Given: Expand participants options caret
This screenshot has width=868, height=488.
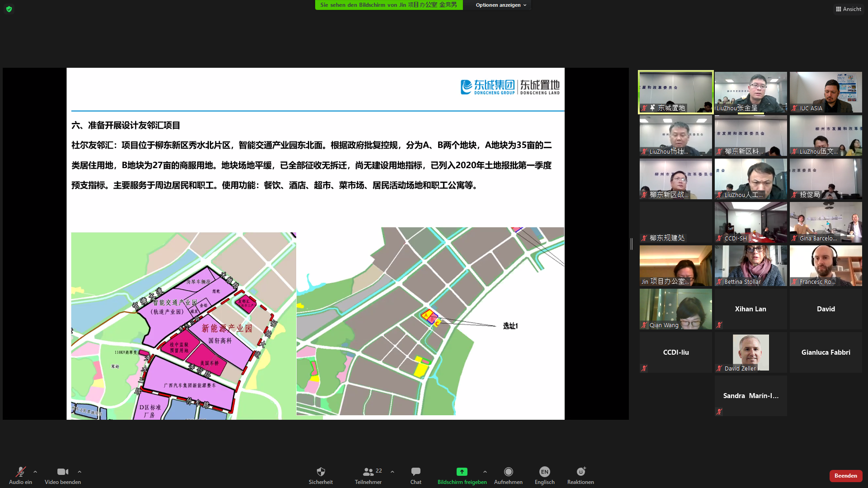Looking at the screenshot, I should 392,472.
